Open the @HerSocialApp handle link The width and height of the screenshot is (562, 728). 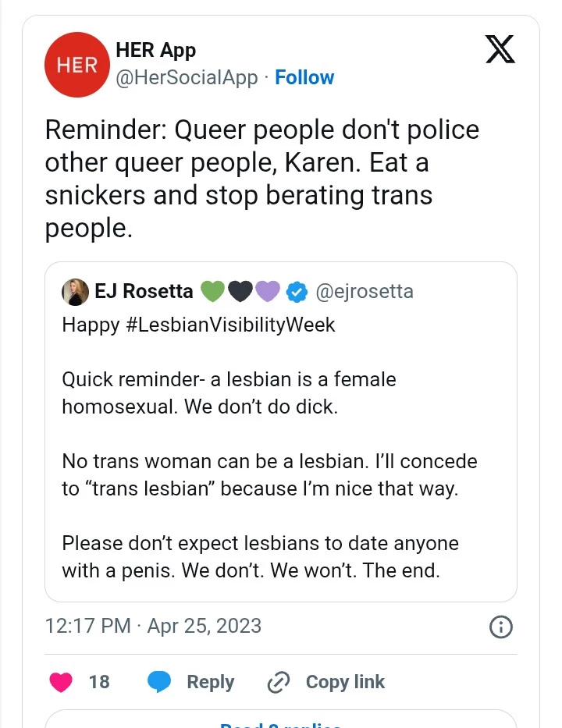coord(187,77)
